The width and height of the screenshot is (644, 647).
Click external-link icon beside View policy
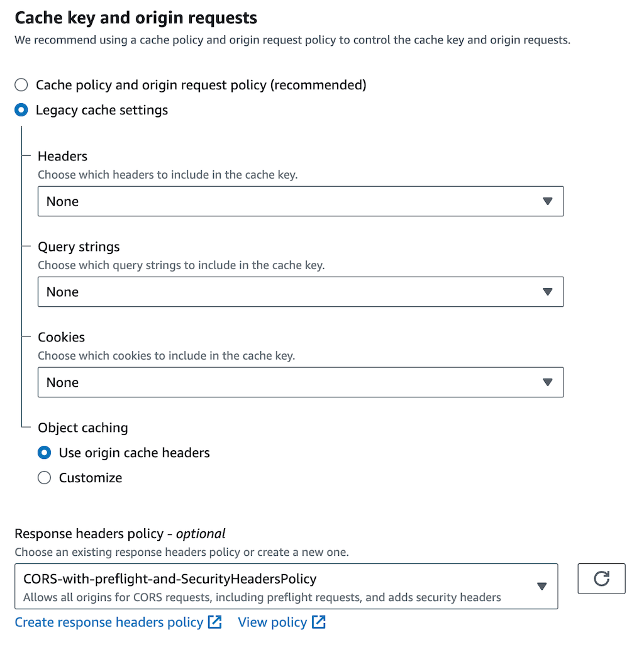point(319,622)
